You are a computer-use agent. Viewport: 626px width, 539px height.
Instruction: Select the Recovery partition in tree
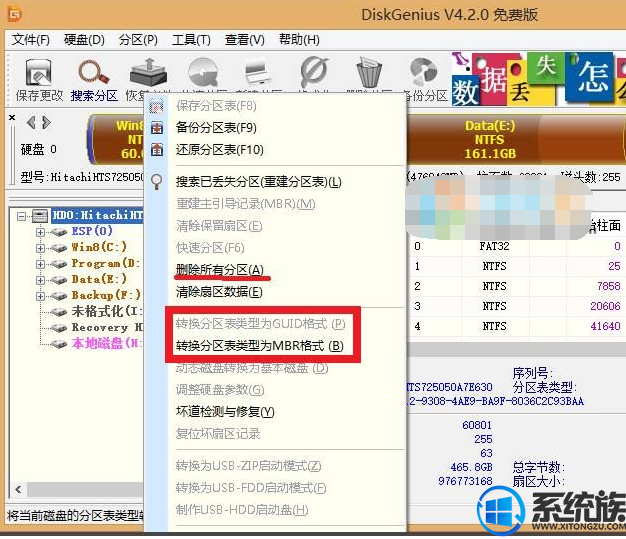[x=107, y=327]
